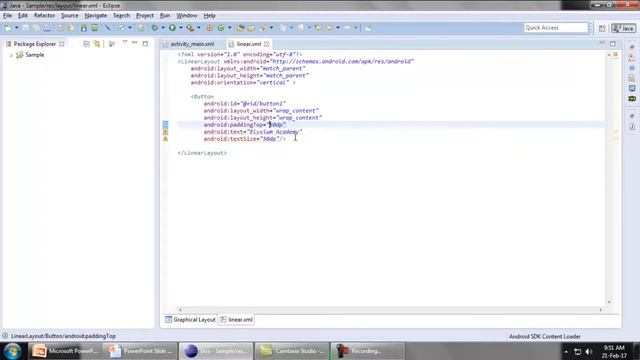
Task: Click the 'Android SDK Content Loader' status text
Action: pyautogui.click(x=544, y=336)
